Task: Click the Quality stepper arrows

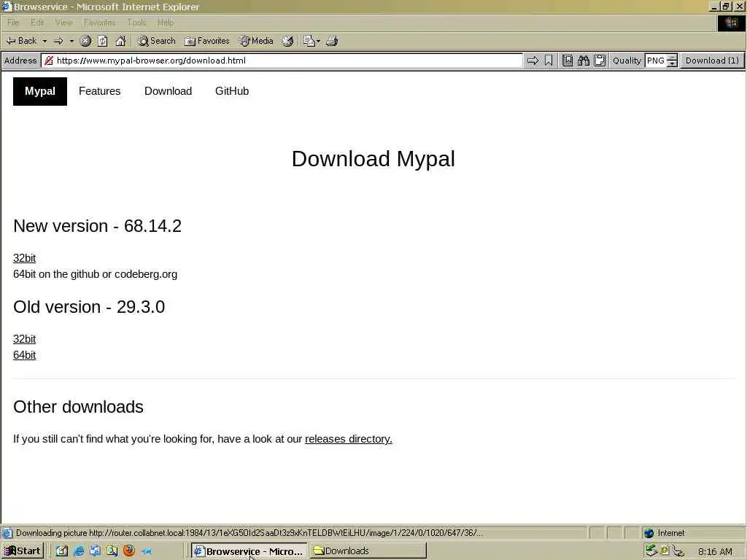Action: click(672, 61)
